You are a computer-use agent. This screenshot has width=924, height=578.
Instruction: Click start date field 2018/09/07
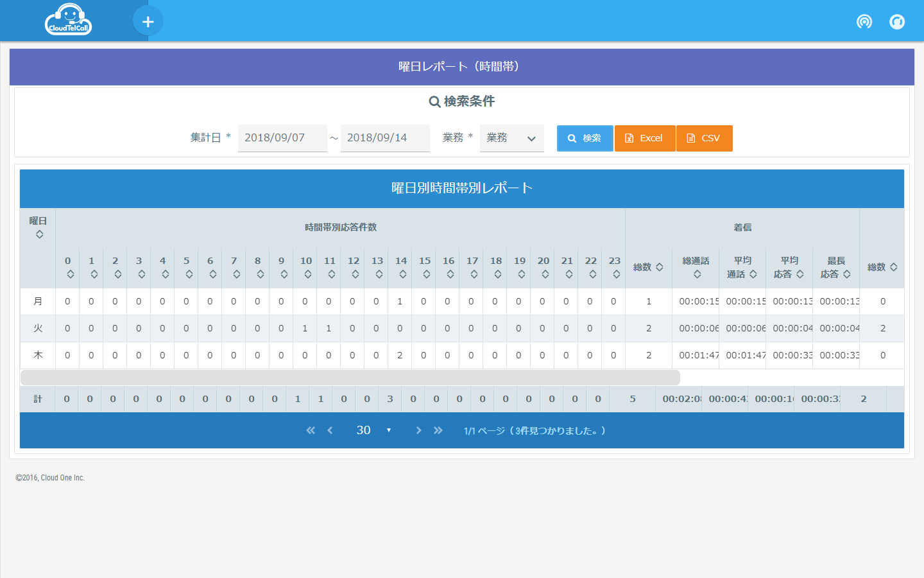[x=282, y=138]
